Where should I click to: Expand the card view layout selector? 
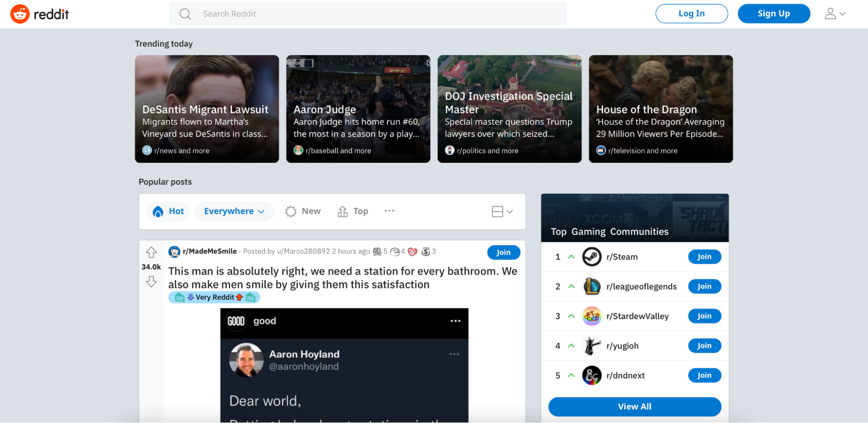coord(502,211)
